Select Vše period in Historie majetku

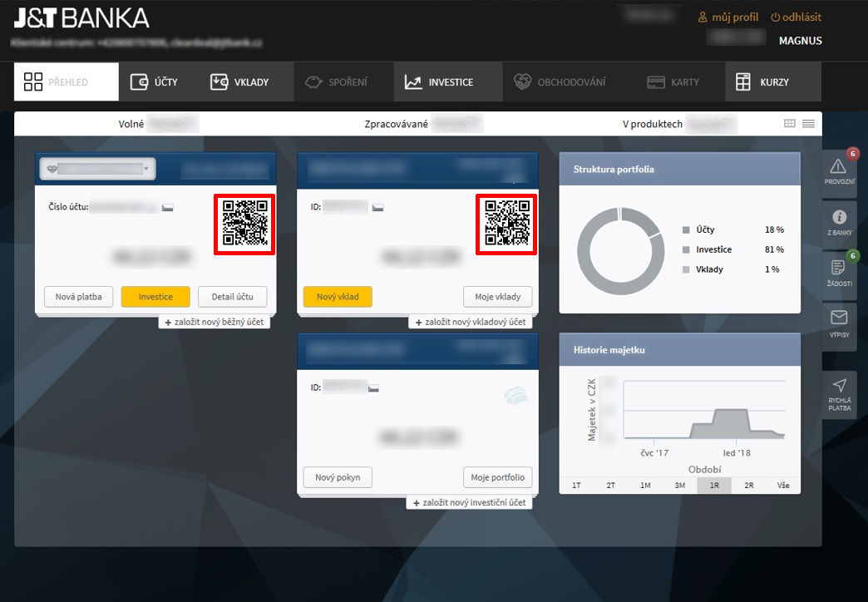[x=783, y=485]
